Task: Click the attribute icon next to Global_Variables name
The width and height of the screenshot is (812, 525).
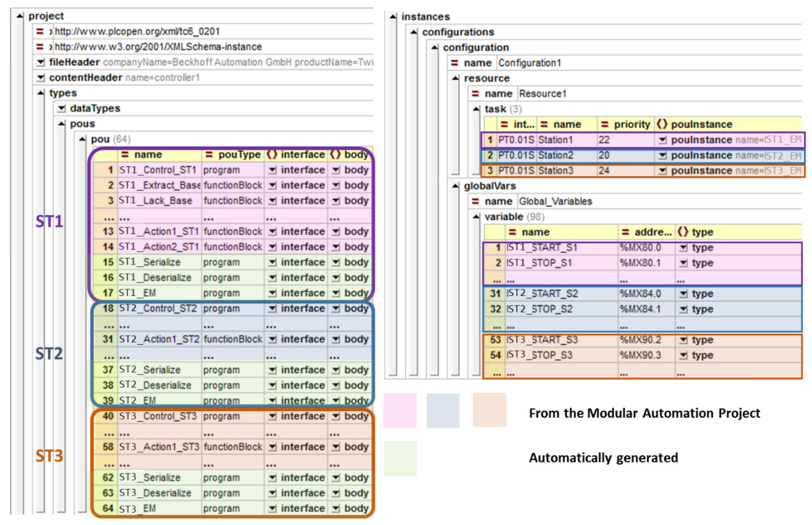Action: pyautogui.click(x=475, y=201)
